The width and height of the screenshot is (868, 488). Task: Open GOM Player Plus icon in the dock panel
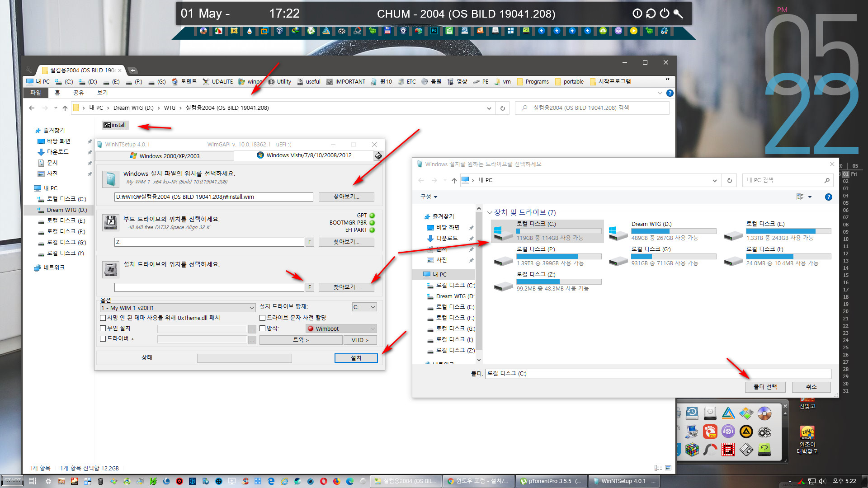[x=710, y=432]
